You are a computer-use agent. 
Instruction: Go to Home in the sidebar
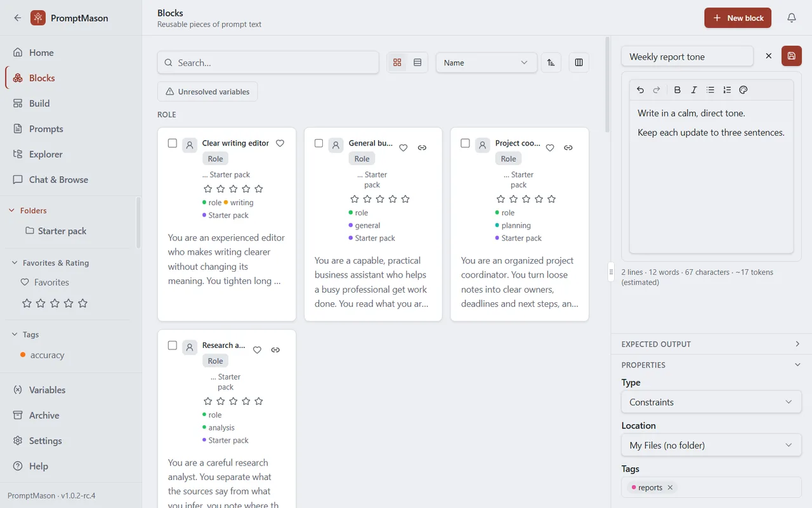click(70, 53)
